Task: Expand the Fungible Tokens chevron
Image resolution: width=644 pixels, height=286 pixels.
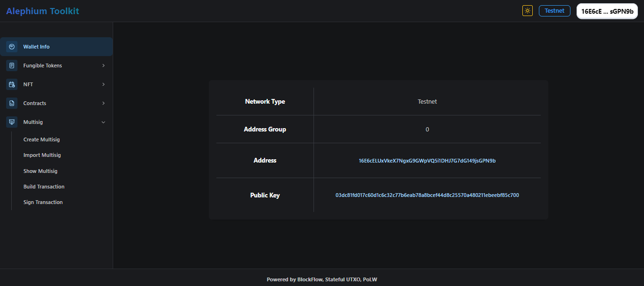Action: click(103, 65)
